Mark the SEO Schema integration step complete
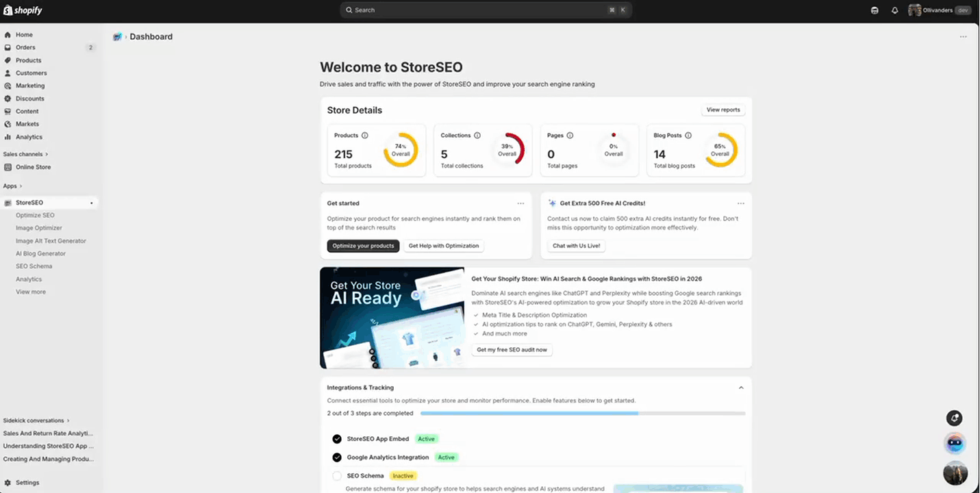This screenshot has height=493, width=980. [337, 475]
